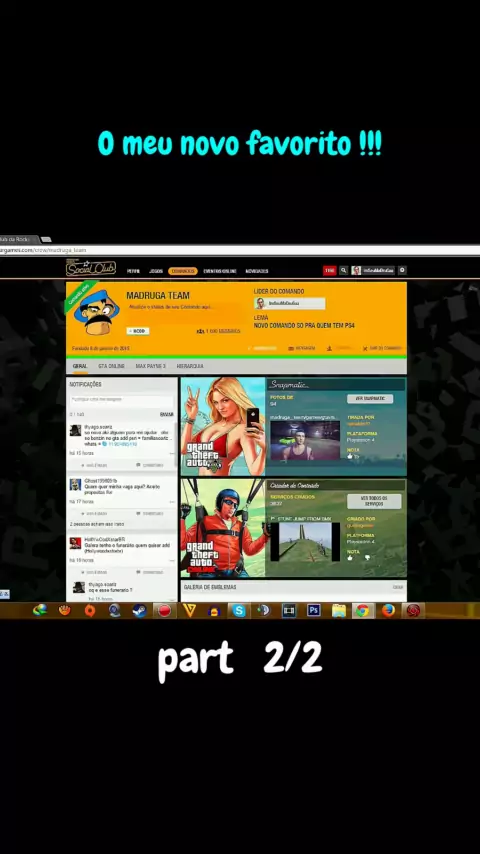Viewport: 480px width, 854px height.
Task: Open Skype from the taskbar
Action: tap(239, 611)
